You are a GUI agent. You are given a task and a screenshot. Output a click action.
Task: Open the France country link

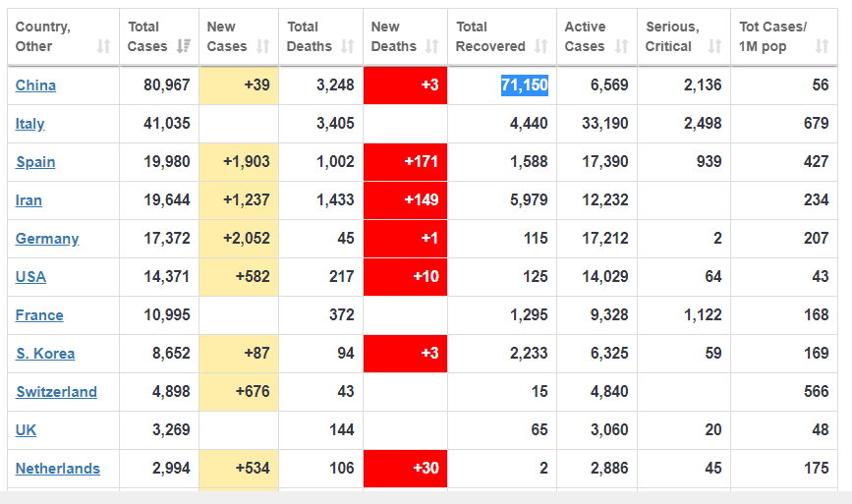tap(39, 315)
